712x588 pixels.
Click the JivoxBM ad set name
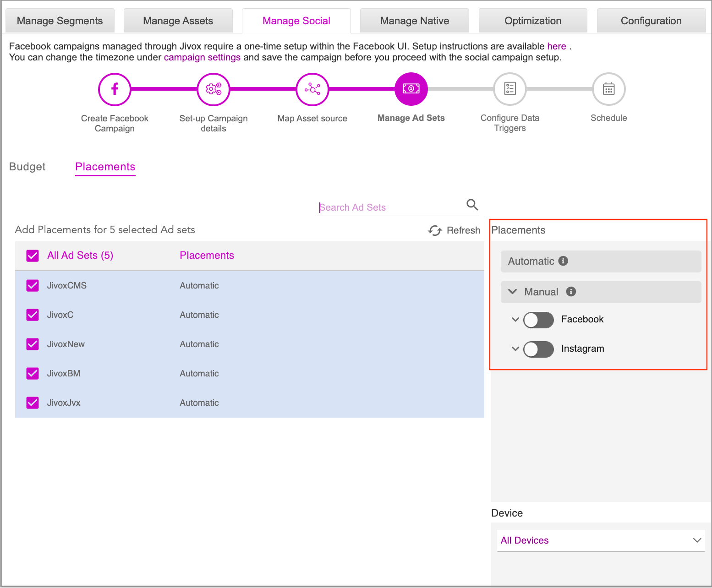click(x=64, y=374)
